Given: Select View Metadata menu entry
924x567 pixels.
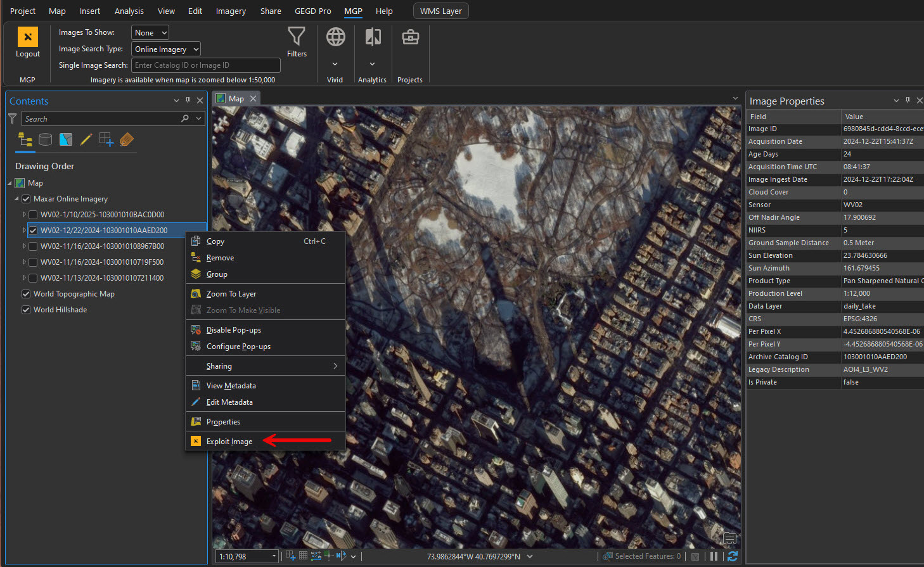Looking at the screenshot, I should pyautogui.click(x=266, y=386).
